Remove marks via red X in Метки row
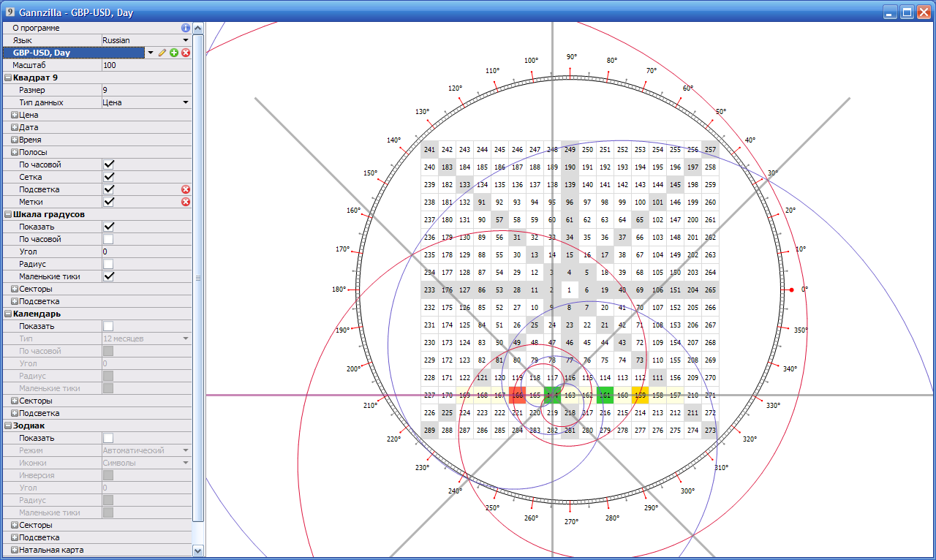The width and height of the screenshot is (936, 560). pyautogui.click(x=186, y=202)
